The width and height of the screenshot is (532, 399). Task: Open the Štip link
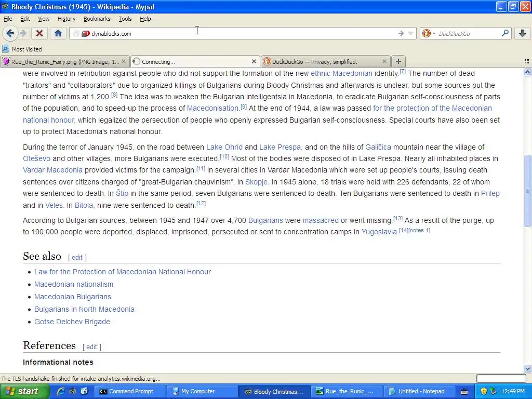pyautogui.click(x=122, y=193)
